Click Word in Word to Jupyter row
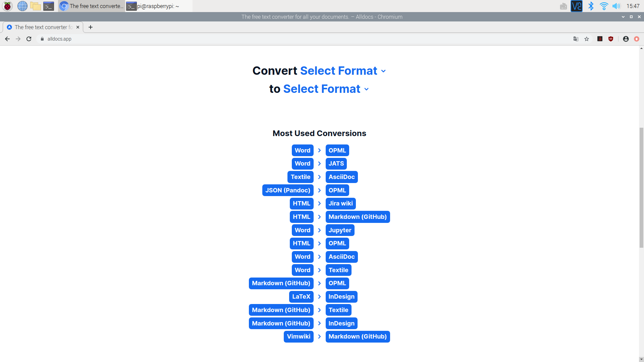This screenshot has width=644, height=362. [x=303, y=230]
